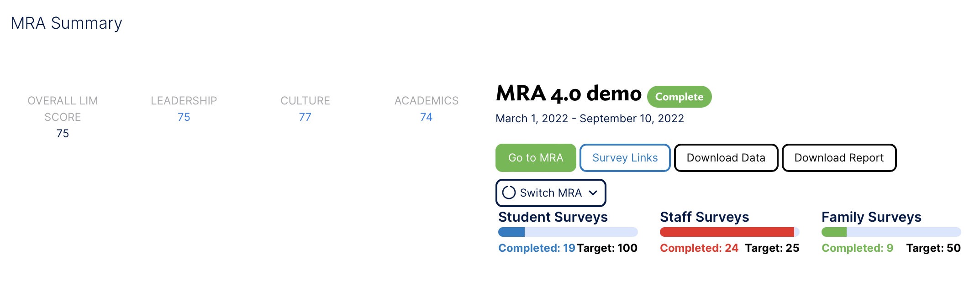Click Download Data
The height and width of the screenshot is (302, 980).
click(x=726, y=157)
